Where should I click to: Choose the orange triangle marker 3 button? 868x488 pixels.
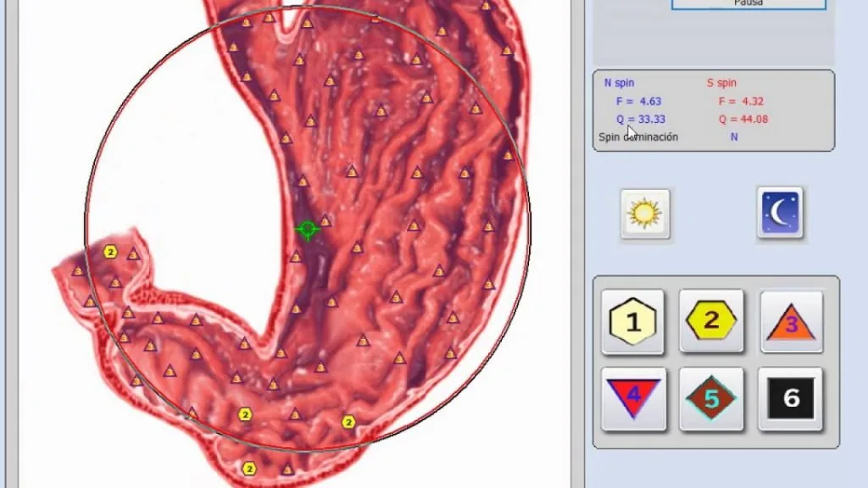pos(792,321)
